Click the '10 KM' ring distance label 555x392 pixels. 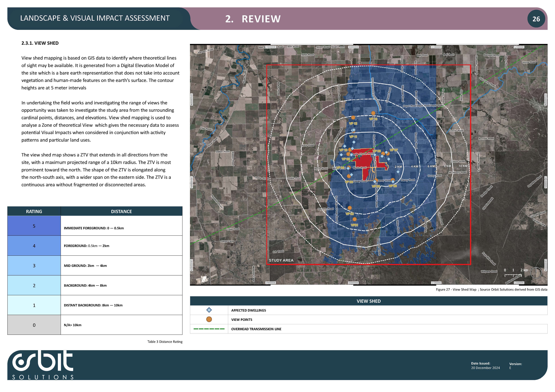463,166
